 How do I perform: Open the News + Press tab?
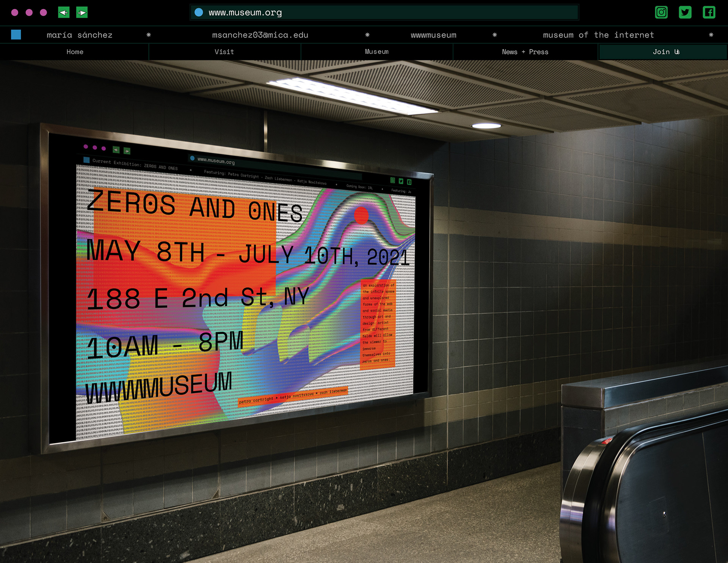[x=525, y=52]
